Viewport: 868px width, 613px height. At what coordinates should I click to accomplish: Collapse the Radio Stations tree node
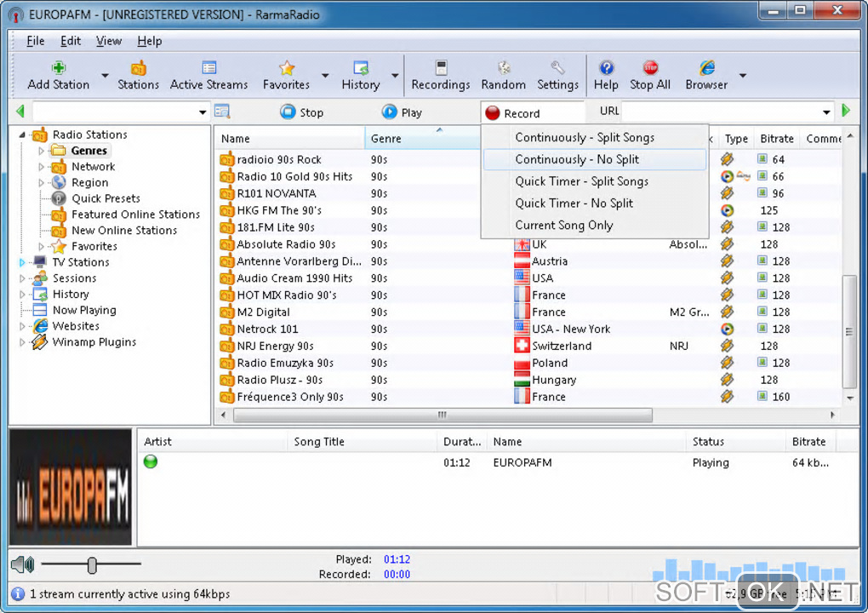[22, 135]
